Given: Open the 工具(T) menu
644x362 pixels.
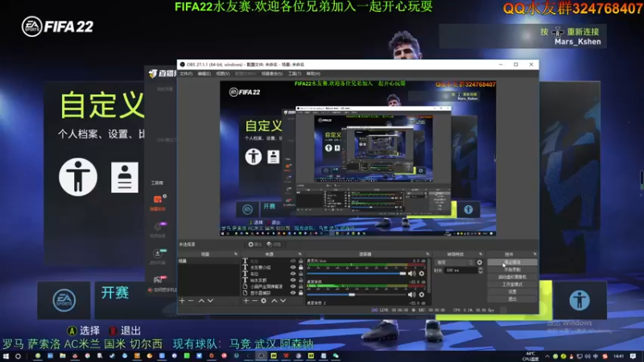Looking at the screenshot, I should click(x=295, y=74).
